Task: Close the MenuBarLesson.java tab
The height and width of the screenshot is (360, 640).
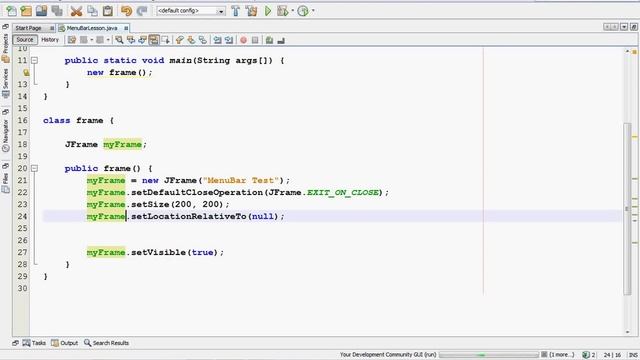Action: pos(126,28)
